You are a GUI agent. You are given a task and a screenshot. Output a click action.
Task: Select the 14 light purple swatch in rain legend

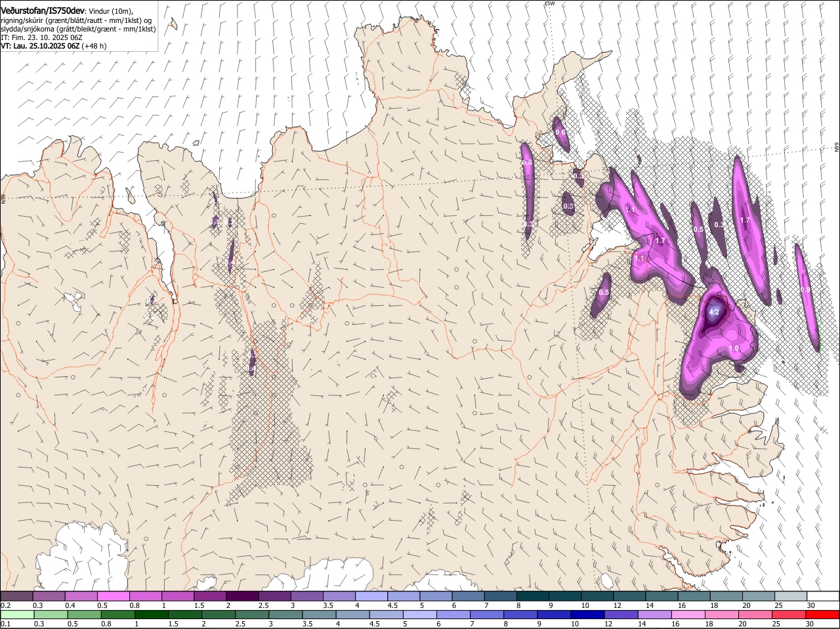click(x=655, y=615)
